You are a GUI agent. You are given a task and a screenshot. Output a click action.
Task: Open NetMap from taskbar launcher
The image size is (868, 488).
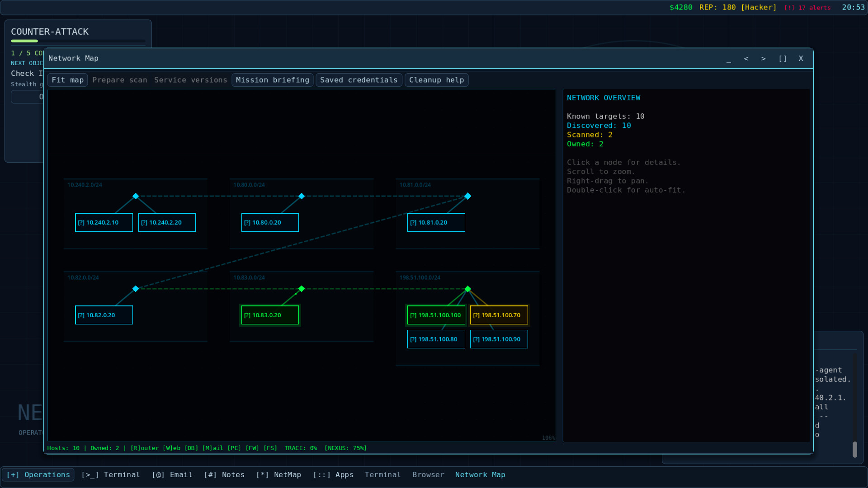point(278,474)
